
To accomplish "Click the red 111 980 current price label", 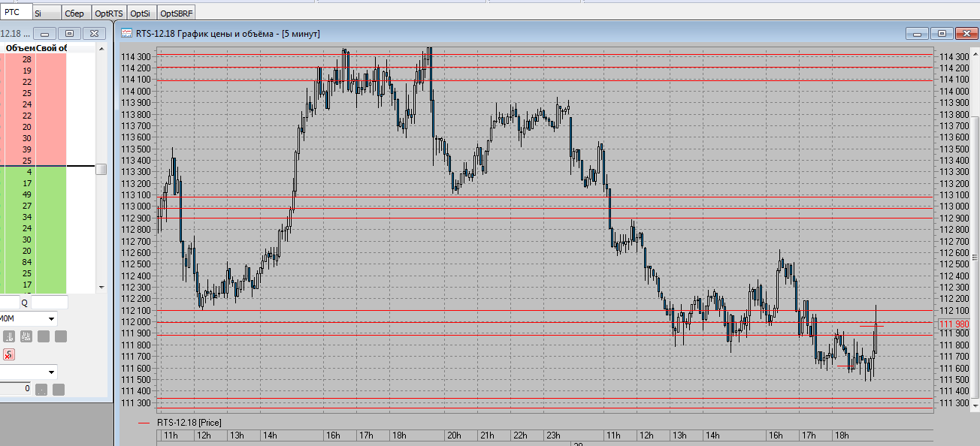I will [954, 324].
